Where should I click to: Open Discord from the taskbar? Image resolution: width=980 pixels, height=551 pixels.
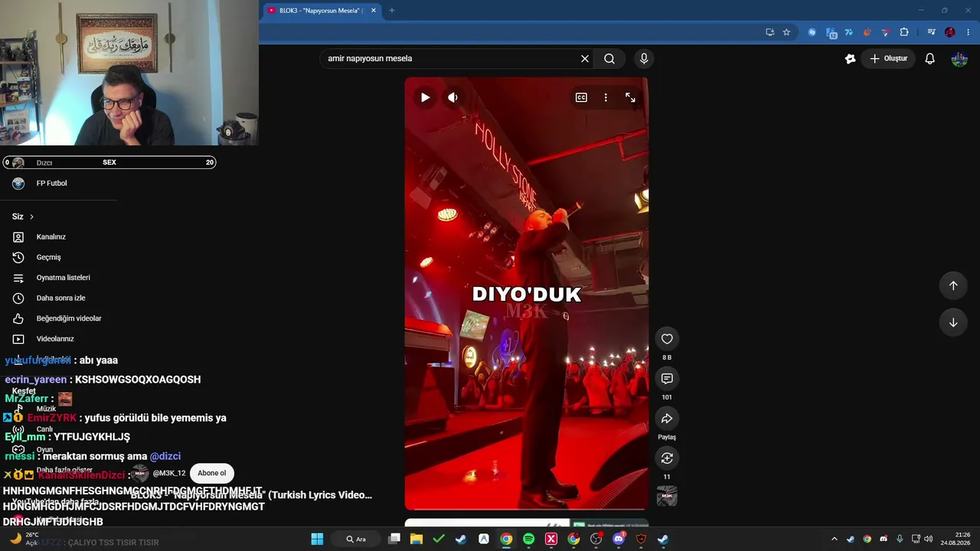619,539
